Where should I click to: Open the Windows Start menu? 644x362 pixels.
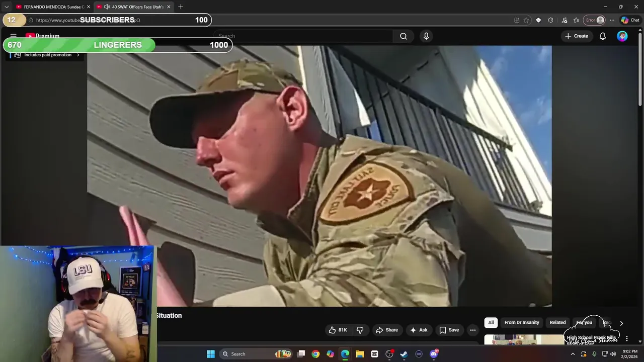click(x=211, y=354)
